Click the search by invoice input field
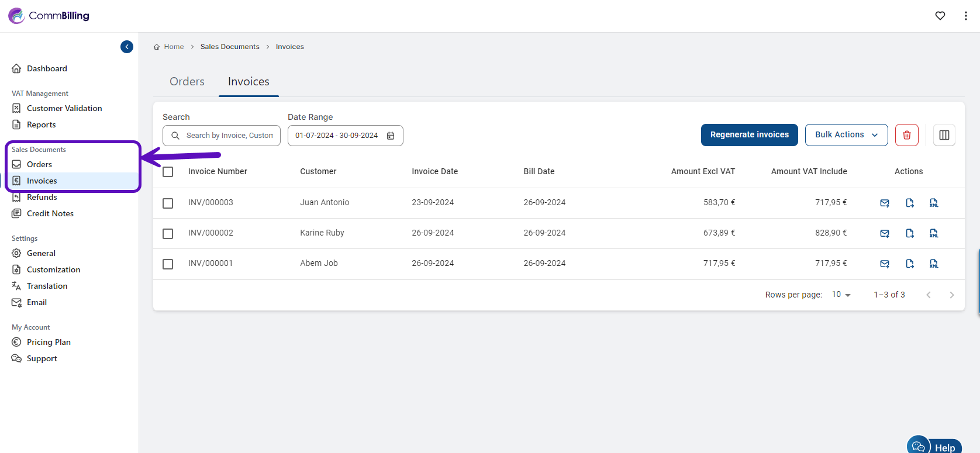980x453 pixels. click(x=229, y=136)
